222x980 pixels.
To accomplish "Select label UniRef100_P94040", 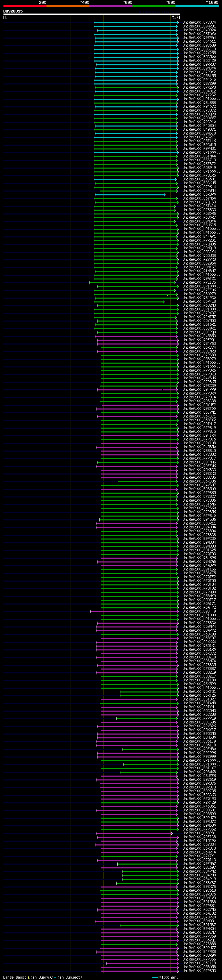I will coord(199,80).
